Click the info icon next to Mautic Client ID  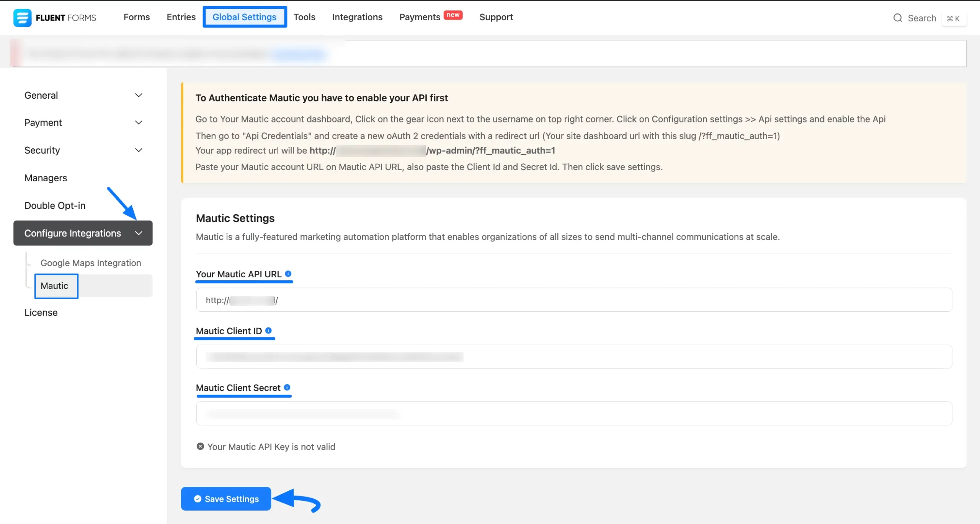pyautogui.click(x=269, y=330)
